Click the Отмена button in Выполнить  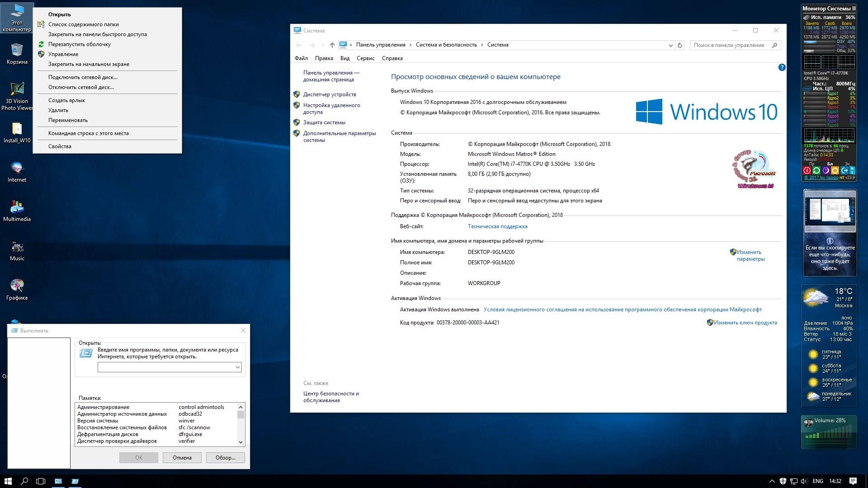(182, 458)
